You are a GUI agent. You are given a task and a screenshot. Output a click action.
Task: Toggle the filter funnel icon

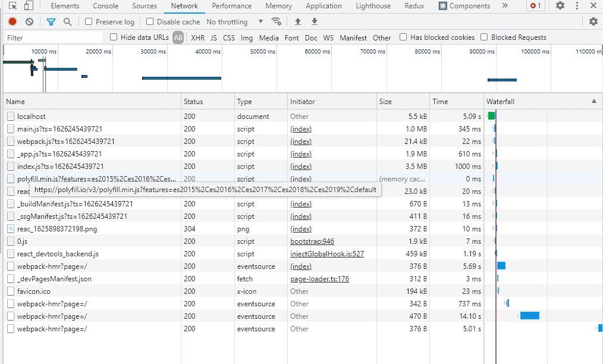pos(51,22)
